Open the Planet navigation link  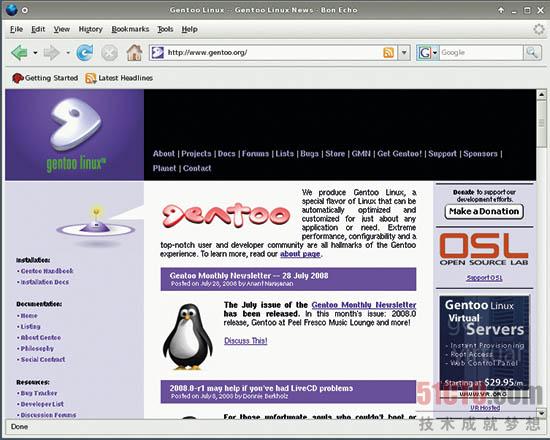(x=164, y=168)
